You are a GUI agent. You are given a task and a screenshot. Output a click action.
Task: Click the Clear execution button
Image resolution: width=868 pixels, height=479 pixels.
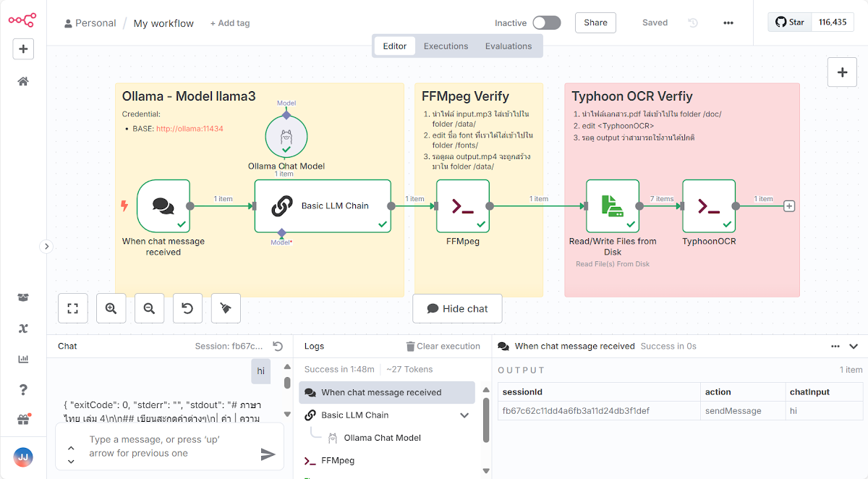coord(443,347)
